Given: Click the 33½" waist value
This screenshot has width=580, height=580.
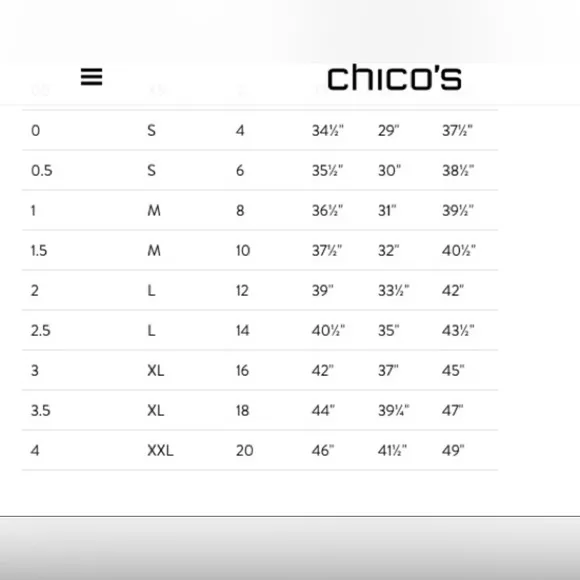Looking at the screenshot, I should [394, 291].
